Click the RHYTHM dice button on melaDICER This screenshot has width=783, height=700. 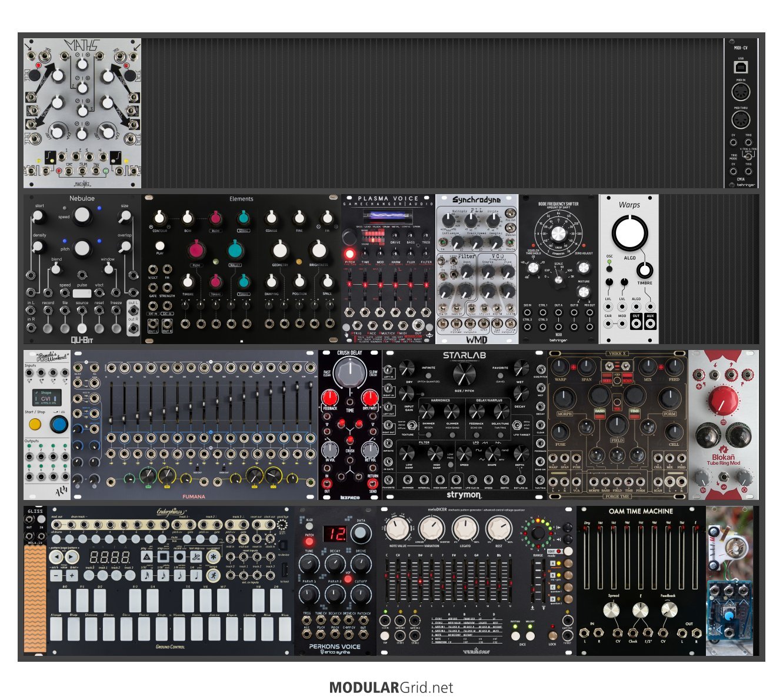(515, 636)
